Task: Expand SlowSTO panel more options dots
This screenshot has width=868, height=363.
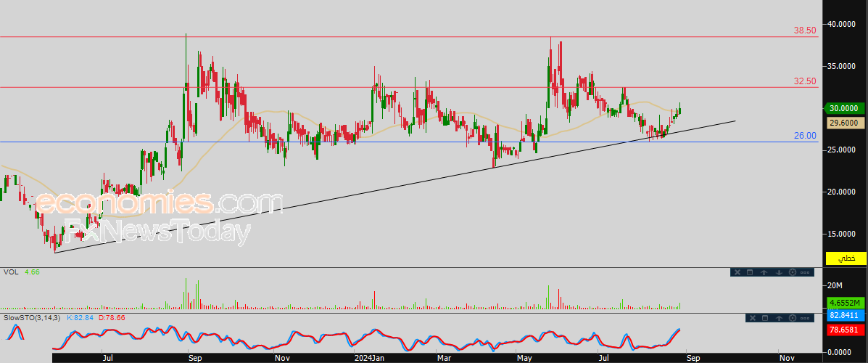Action: (806, 318)
